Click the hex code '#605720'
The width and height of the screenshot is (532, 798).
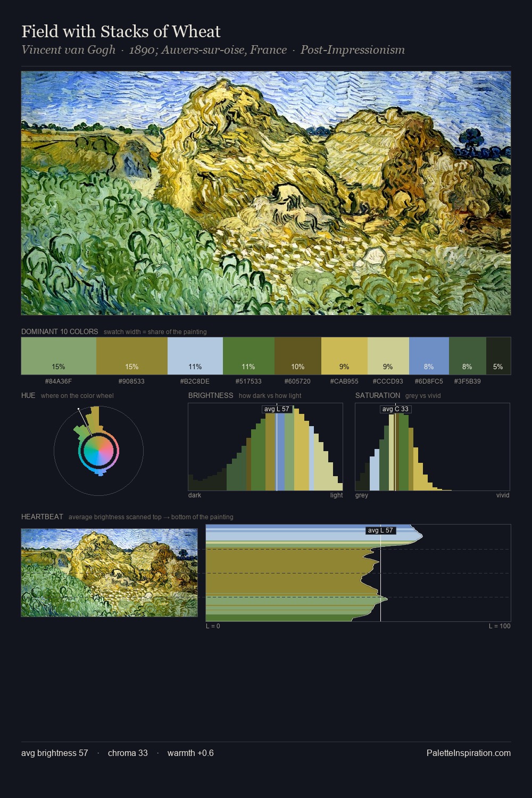[x=297, y=381]
